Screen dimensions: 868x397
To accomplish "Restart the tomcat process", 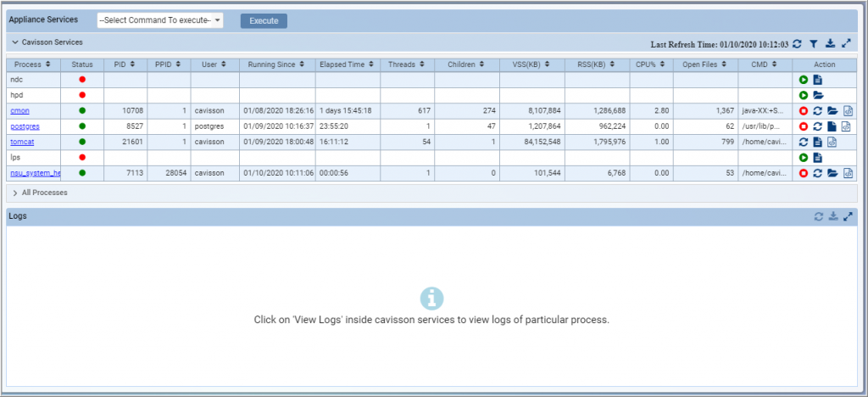I will click(x=804, y=142).
